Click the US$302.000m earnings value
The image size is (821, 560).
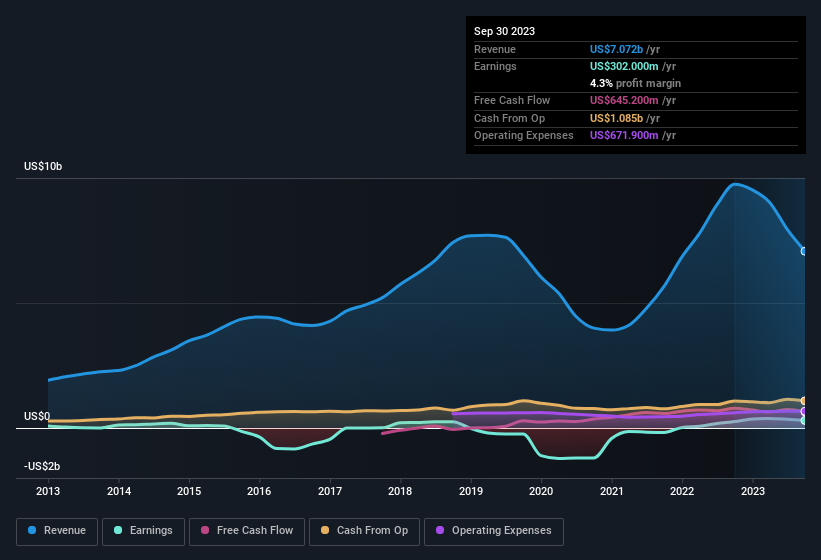point(624,66)
